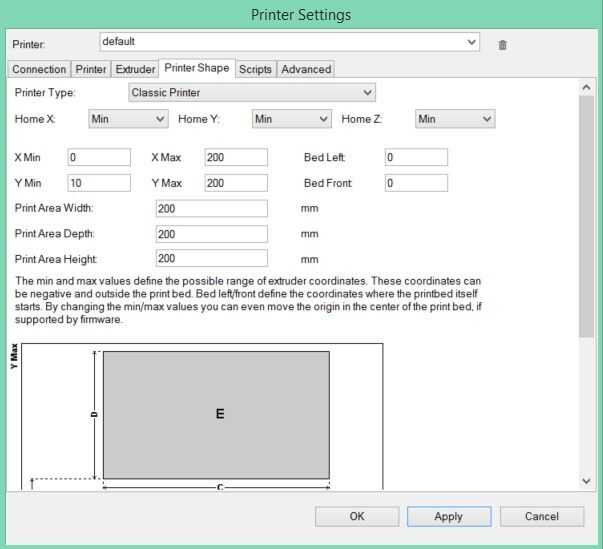The height and width of the screenshot is (549, 603).
Task: Open the Home X dropdown
Action: (x=128, y=119)
